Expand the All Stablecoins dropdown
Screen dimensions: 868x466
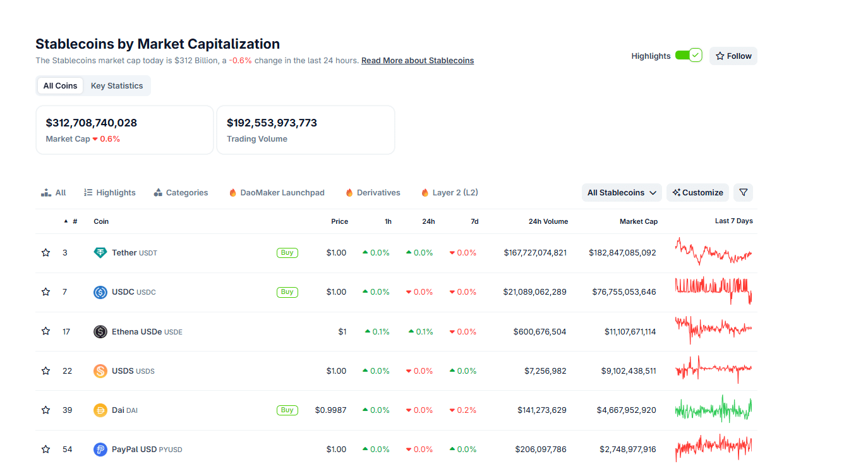point(622,193)
